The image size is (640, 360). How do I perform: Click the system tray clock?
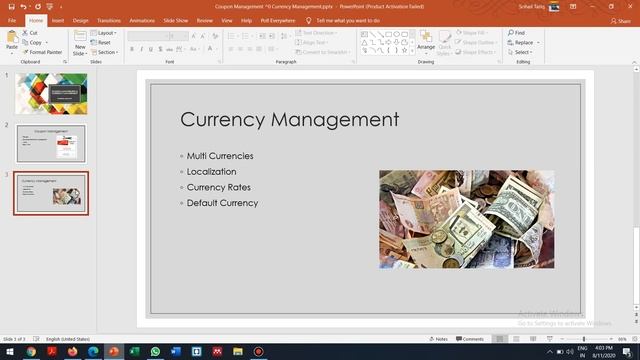(x=604, y=351)
